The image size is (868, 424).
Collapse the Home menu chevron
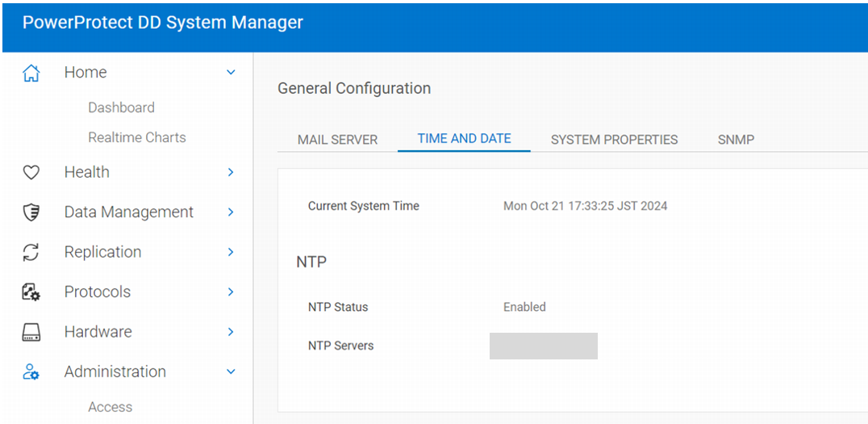point(232,72)
